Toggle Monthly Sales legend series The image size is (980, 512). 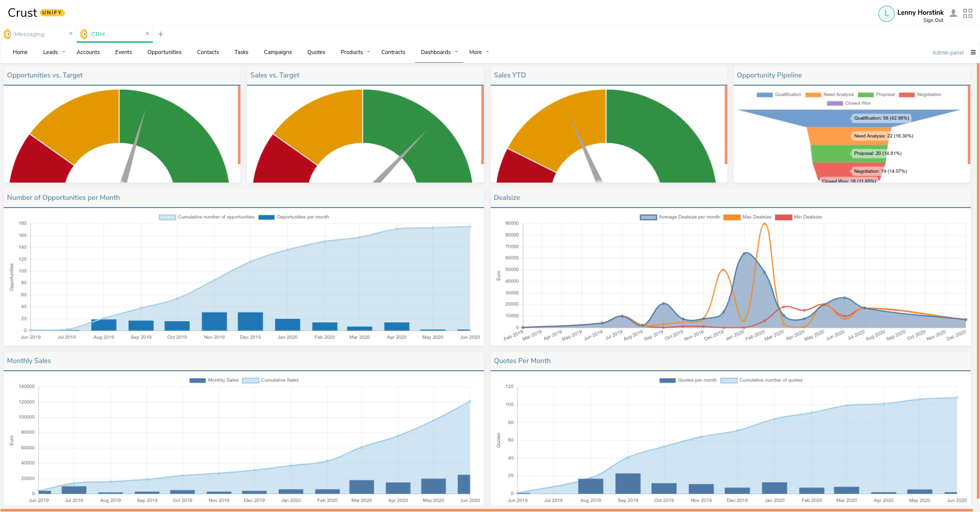click(x=214, y=380)
